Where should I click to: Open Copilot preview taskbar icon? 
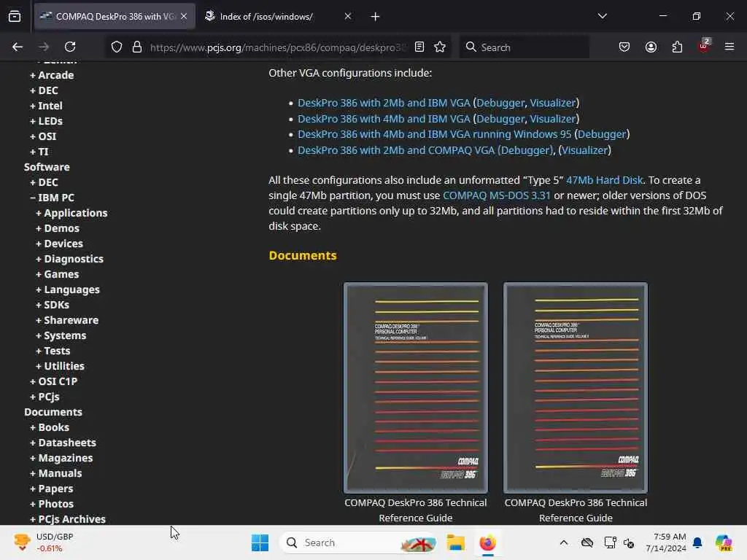point(724,542)
